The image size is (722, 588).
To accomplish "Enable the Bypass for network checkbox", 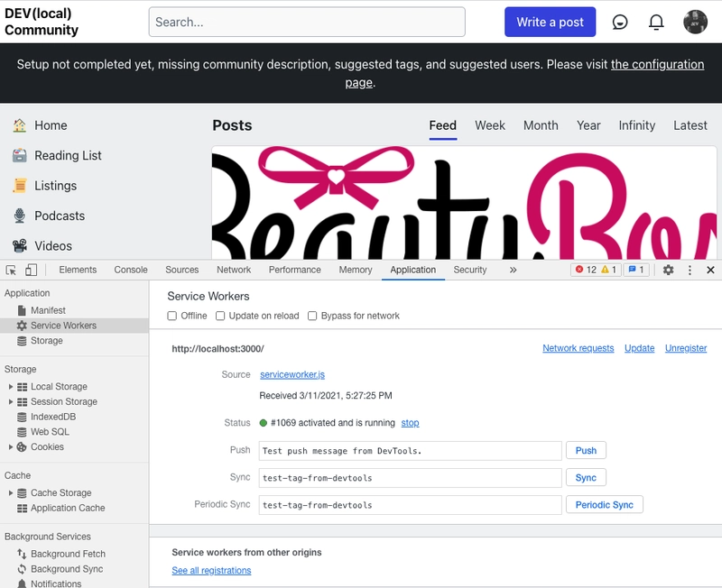I will point(312,316).
